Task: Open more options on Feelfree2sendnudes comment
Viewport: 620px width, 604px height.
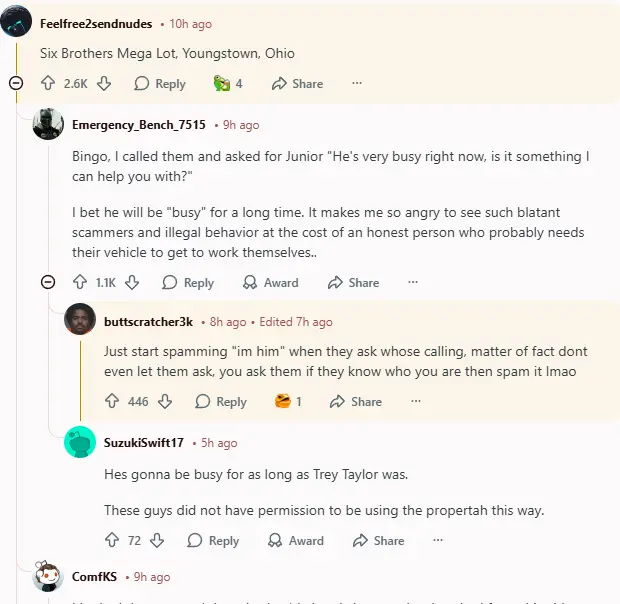Action: (357, 84)
